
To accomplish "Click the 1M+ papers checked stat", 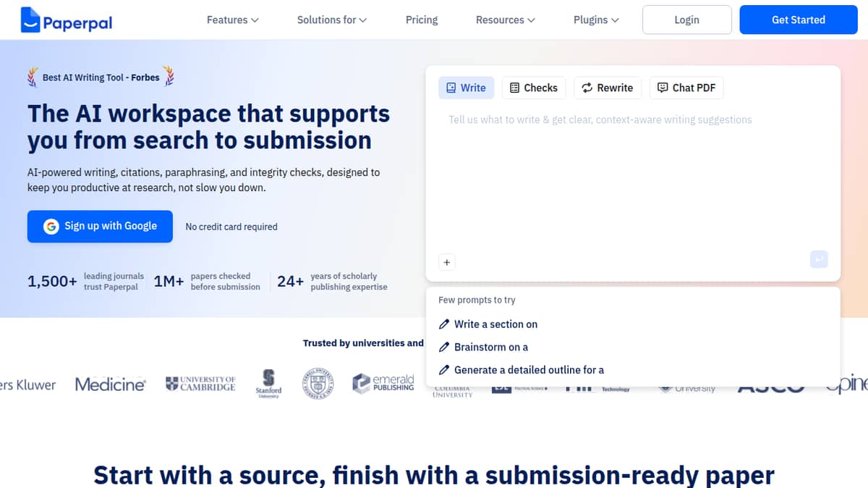I will (x=207, y=281).
